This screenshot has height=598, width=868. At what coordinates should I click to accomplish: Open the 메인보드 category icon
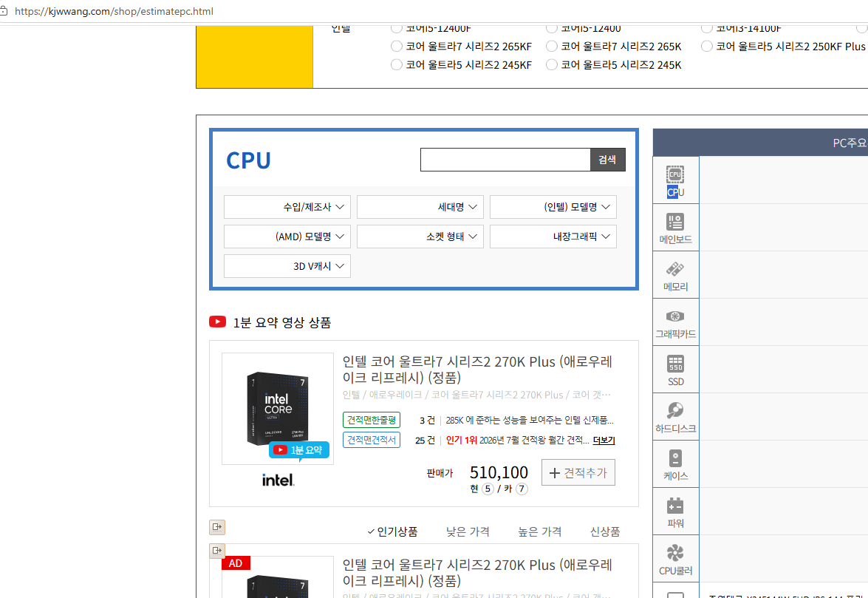tap(675, 228)
